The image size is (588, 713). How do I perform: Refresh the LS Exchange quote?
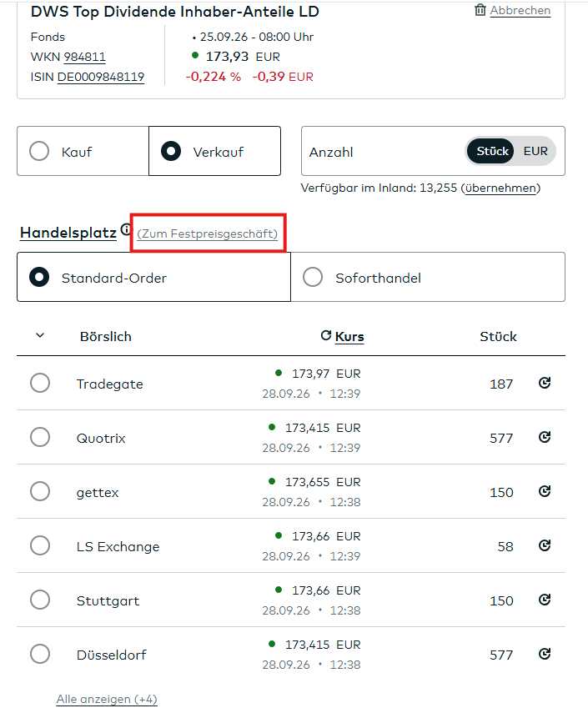tap(545, 545)
